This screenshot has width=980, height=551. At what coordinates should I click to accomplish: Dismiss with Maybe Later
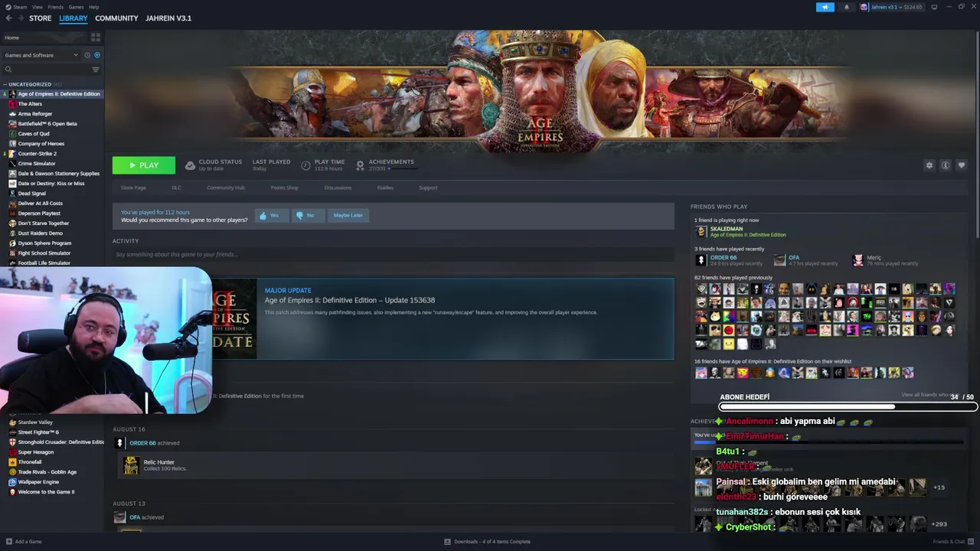(x=348, y=216)
